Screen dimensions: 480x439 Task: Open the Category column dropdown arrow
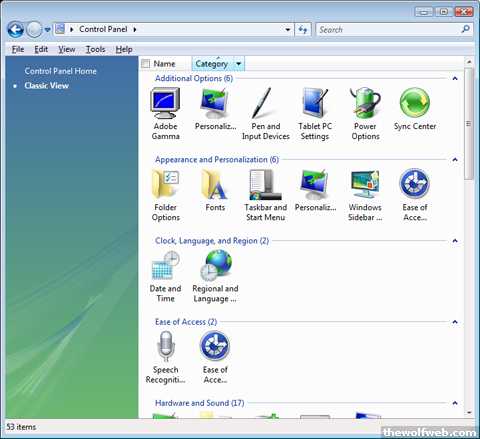239,64
